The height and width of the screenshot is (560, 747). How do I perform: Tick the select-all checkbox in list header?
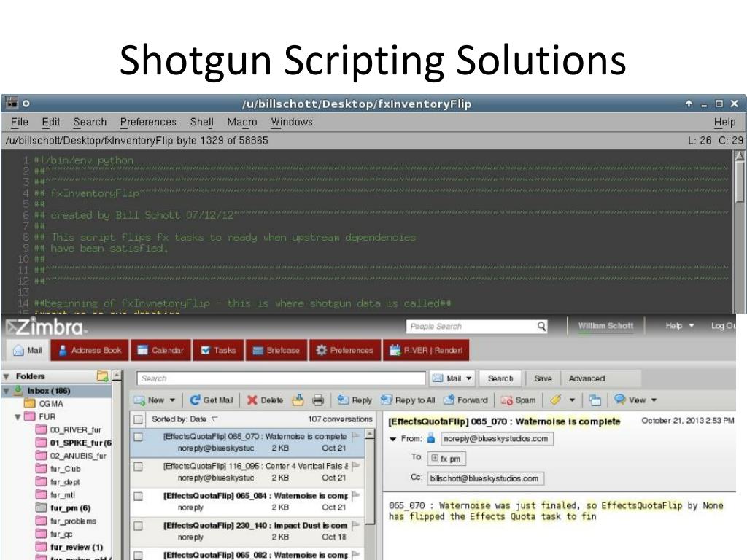(138, 419)
